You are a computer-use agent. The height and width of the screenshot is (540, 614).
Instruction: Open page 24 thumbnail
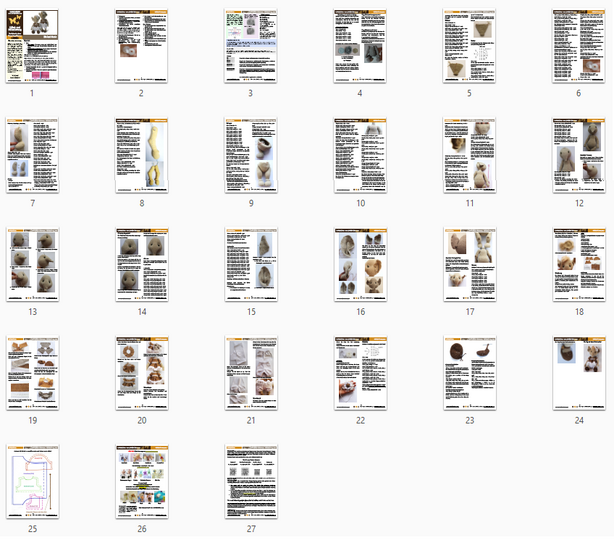(x=578, y=372)
